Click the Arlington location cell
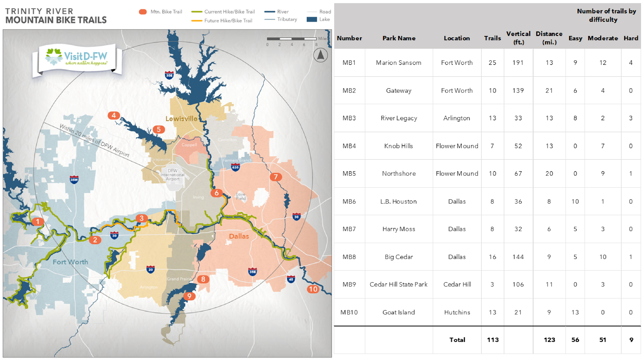The width and height of the screenshot is (644, 362). tap(457, 118)
